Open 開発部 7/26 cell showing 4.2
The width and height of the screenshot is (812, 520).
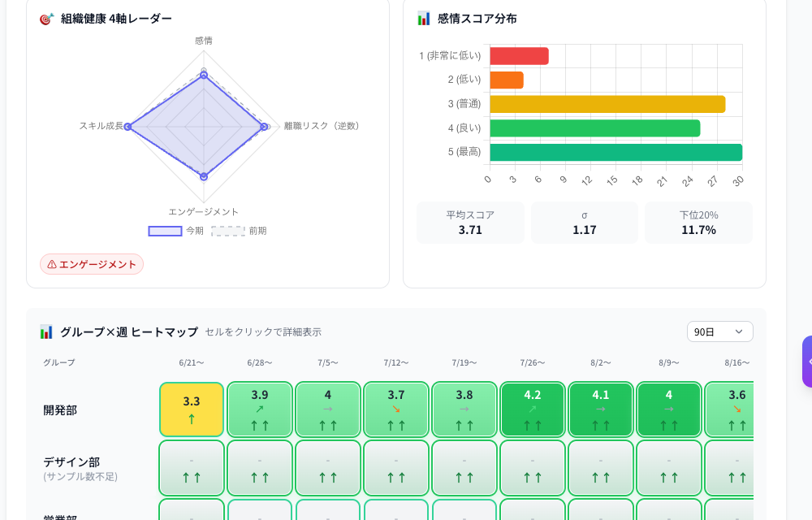point(533,409)
